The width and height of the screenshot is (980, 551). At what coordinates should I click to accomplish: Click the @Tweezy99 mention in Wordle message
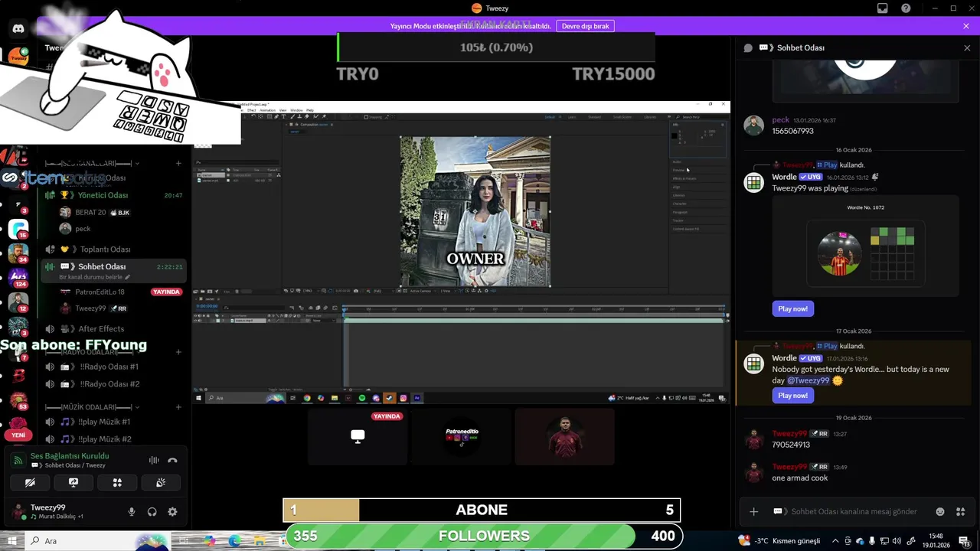(x=808, y=380)
